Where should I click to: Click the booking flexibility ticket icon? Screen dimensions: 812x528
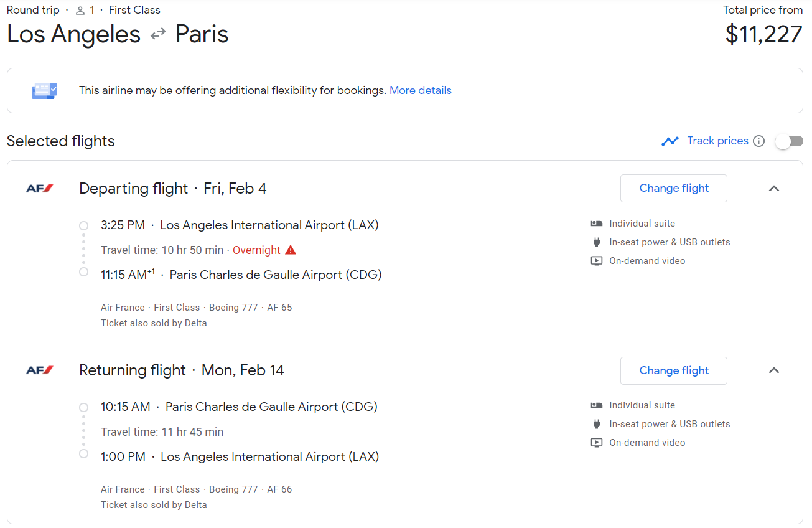pos(44,90)
